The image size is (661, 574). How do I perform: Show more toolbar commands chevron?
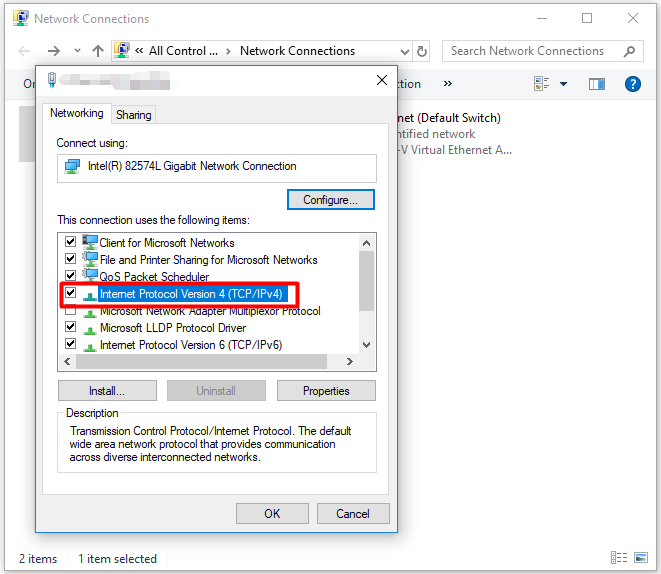pos(448,83)
